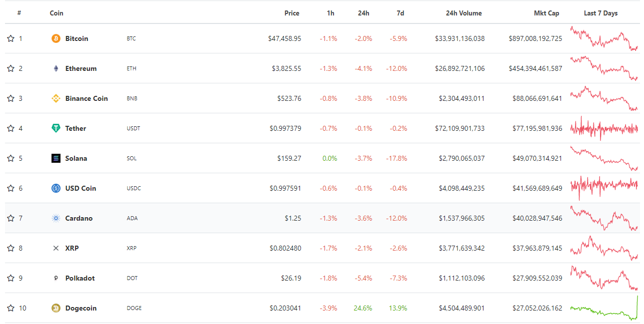Screen dimensions: 644x324
Task: Sort by 24h Volume header
Action: 464,13
